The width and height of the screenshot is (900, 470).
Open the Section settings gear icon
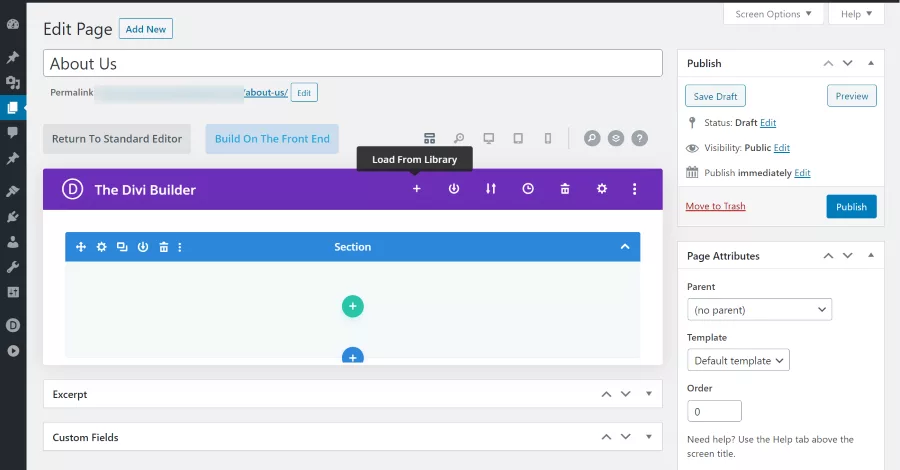102,247
